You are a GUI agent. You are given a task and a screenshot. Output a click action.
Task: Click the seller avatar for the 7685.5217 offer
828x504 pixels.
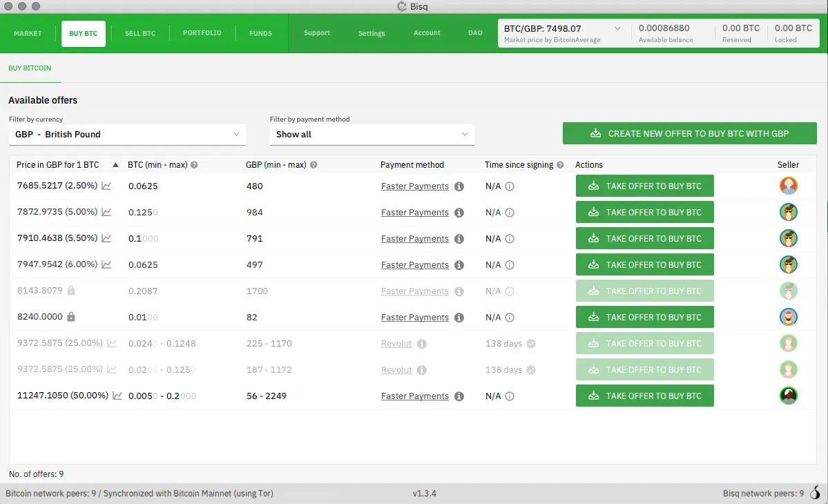[788, 186]
